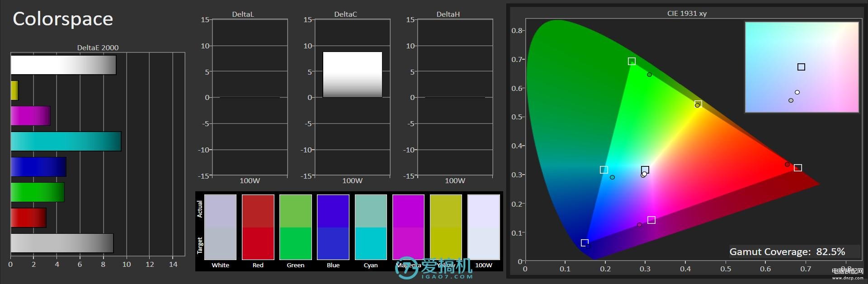Click the blue DeltaE 2000 bar
The image size is (868, 284).
coord(38,167)
